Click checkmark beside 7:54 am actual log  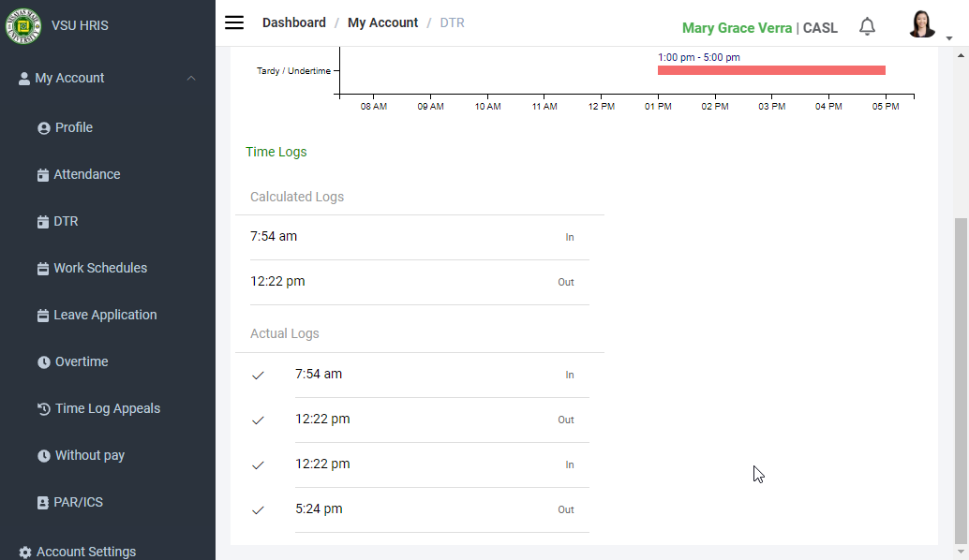pyautogui.click(x=259, y=376)
